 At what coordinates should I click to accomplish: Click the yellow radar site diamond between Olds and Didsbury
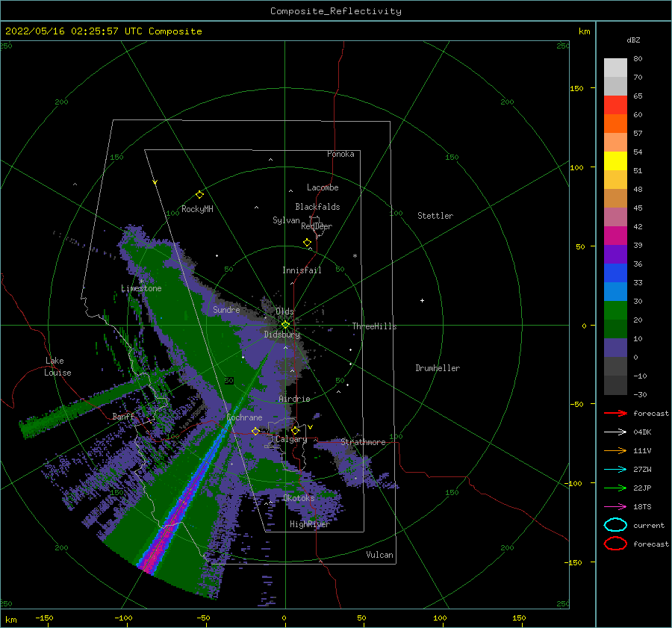pos(285,325)
